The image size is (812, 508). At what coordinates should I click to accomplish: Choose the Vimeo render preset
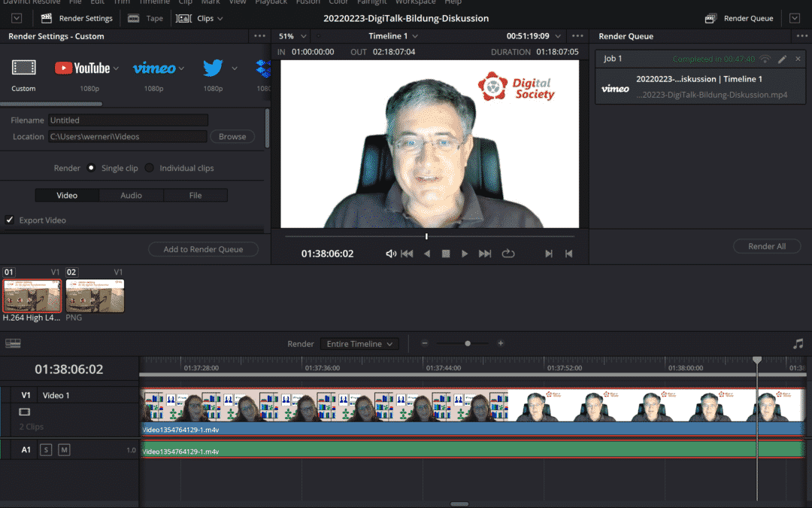coord(154,68)
